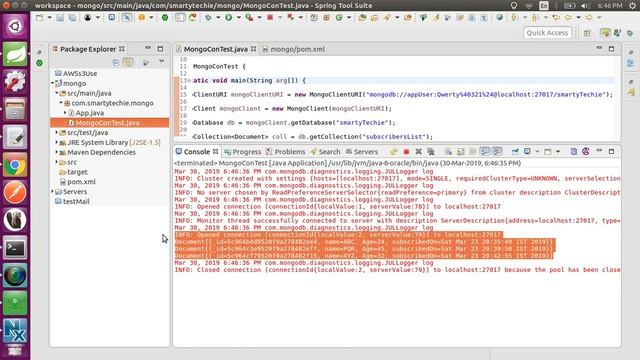The width and height of the screenshot is (640, 360).
Task: Run the program with the green play icon
Action: [x=229, y=18]
